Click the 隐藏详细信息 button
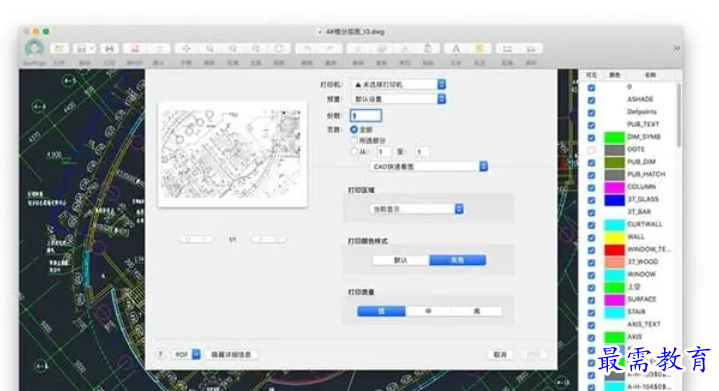719x391 pixels. (x=231, y=354)
